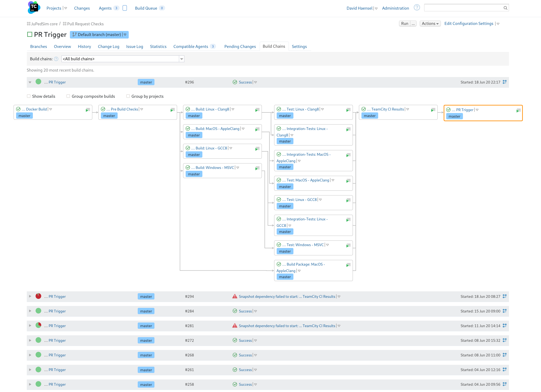Screen dimensions: 541x392
Task: Click success check icon on Docker Build node
Action: tap(18, 109)
